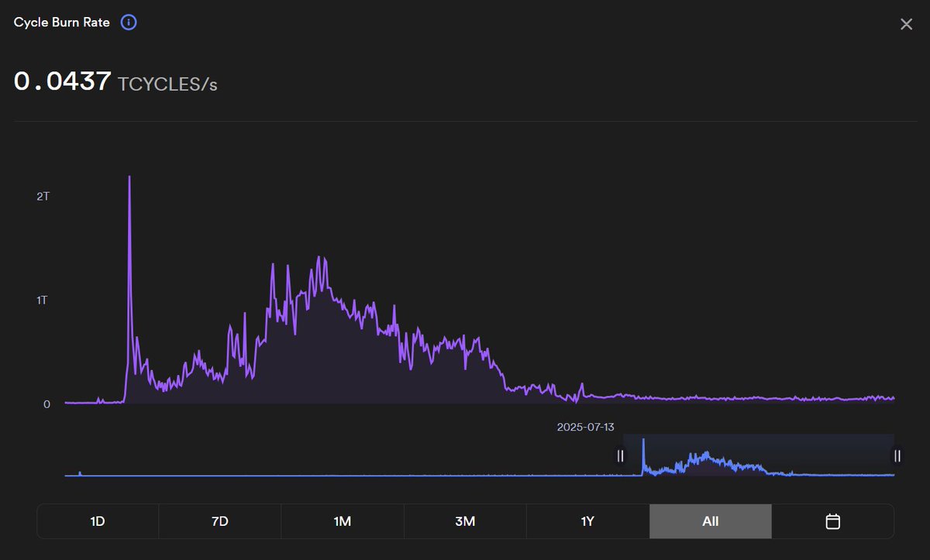Grab the right range selector handle
930x560 pixels.
click(897, 455)
